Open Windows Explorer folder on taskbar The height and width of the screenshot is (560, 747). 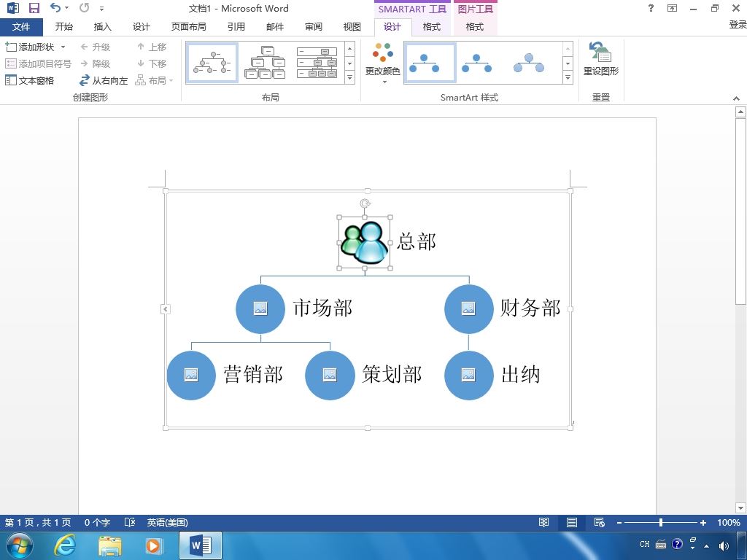pos(109,545)
